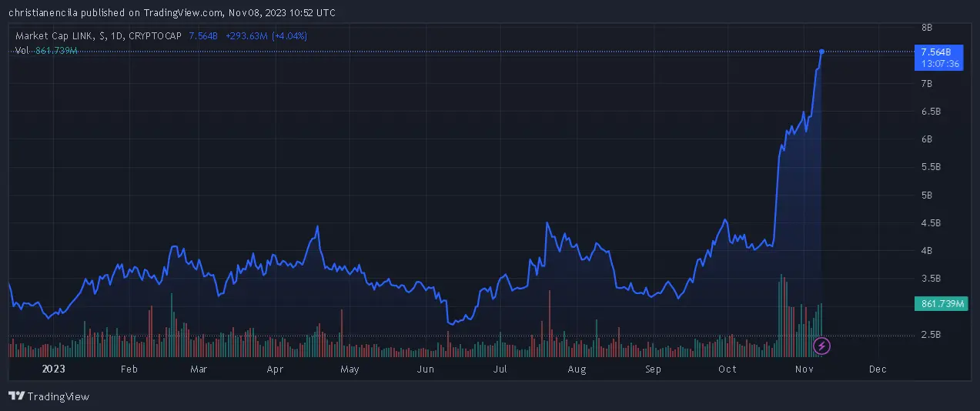
Task: Click the green volume label 861.739M on axis
Action: pyautogui.click(x=940, y=304)
